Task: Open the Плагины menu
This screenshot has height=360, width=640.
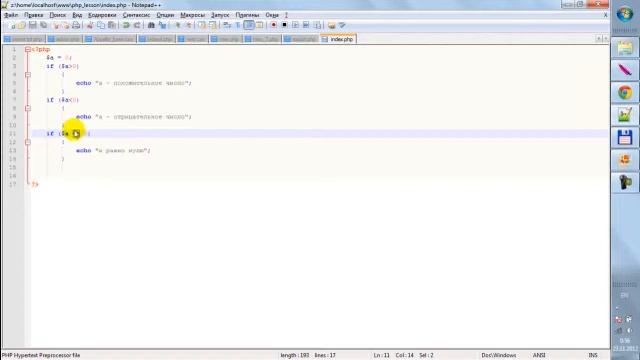Action: (x=247, y=15)
